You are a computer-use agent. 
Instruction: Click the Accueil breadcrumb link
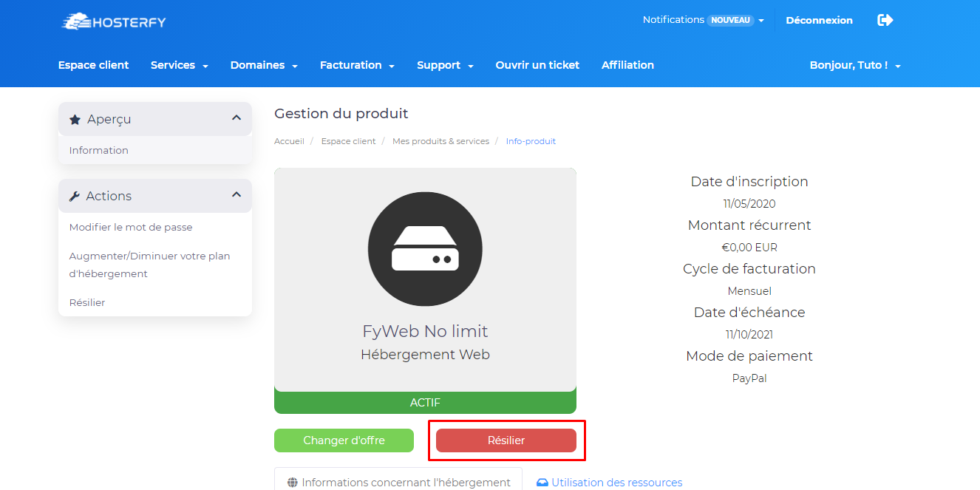click(289, 141)
